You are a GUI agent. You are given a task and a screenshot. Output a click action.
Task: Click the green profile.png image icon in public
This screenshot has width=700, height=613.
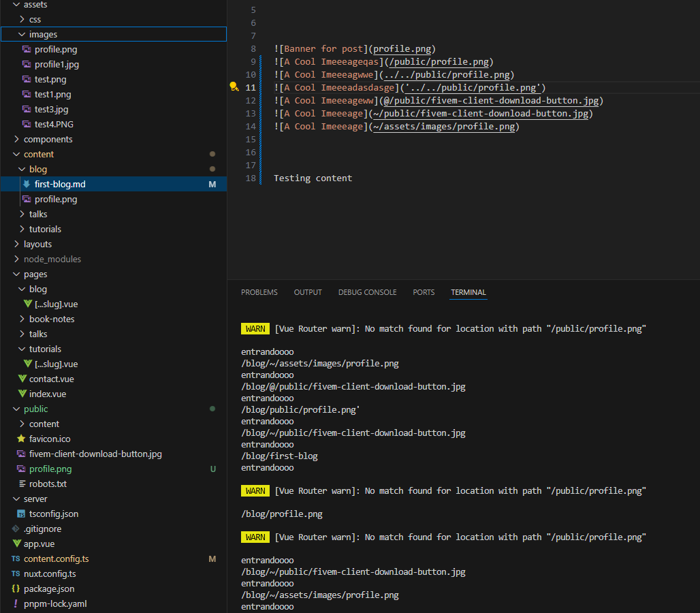click(21, 469)
